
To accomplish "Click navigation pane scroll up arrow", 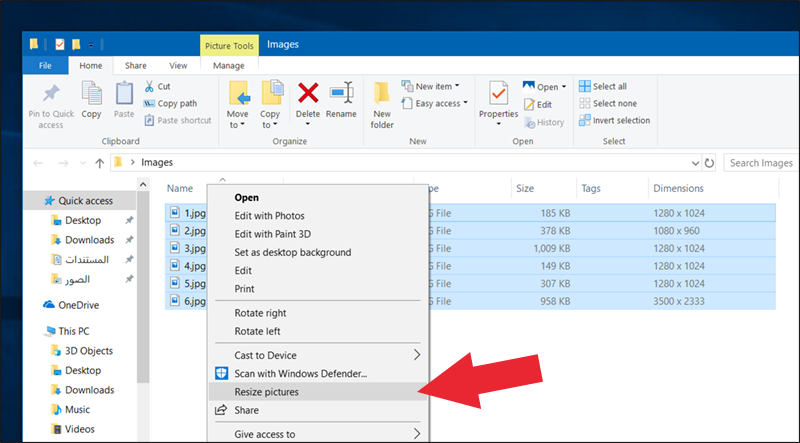I will (x=143, y=185).
